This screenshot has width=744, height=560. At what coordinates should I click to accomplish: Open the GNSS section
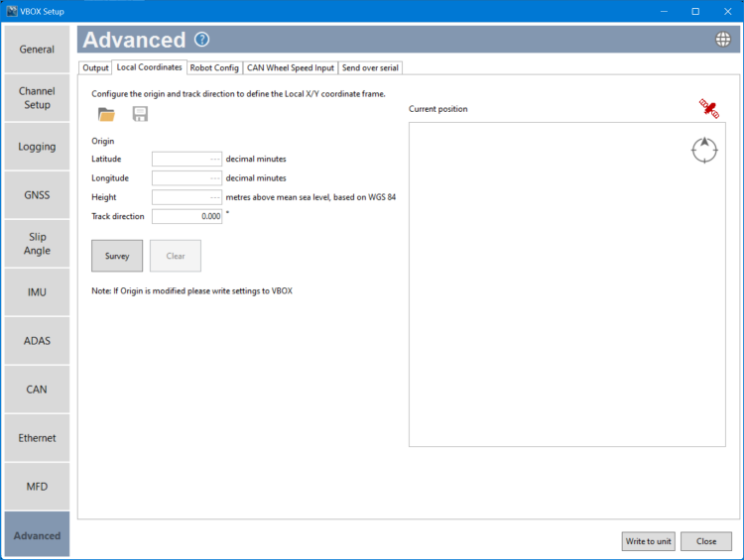(37, 195)
